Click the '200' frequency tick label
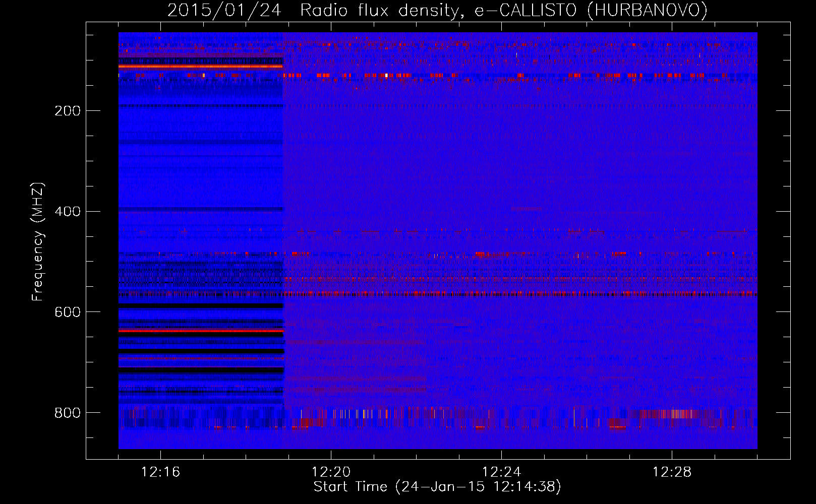The image size is (816, 504). pyautogui.click(x=68, y=111)
